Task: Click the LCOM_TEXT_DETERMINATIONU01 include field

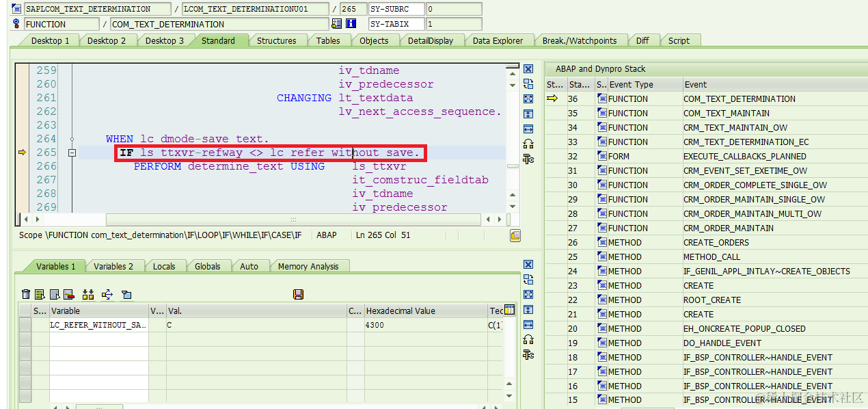Action: pos(255,9)
